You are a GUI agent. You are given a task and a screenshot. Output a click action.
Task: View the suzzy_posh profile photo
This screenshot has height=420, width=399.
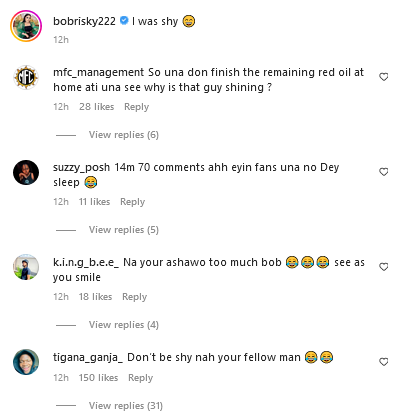click(26, 172)
